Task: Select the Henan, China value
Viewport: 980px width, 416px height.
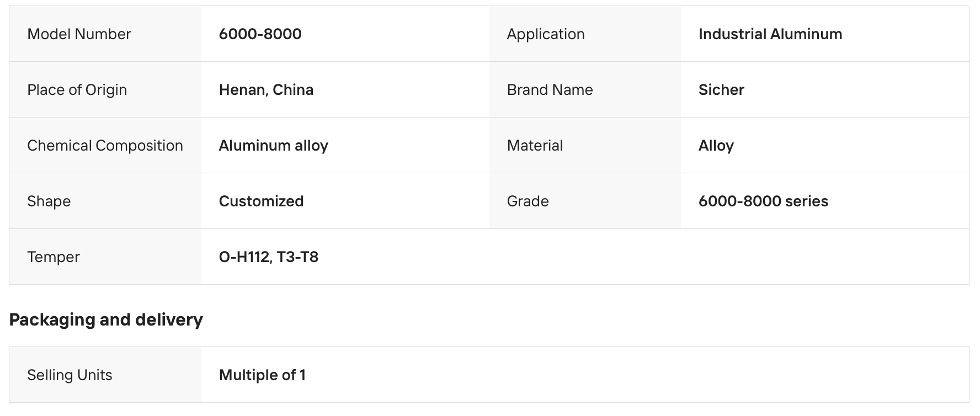Action: 266,90
